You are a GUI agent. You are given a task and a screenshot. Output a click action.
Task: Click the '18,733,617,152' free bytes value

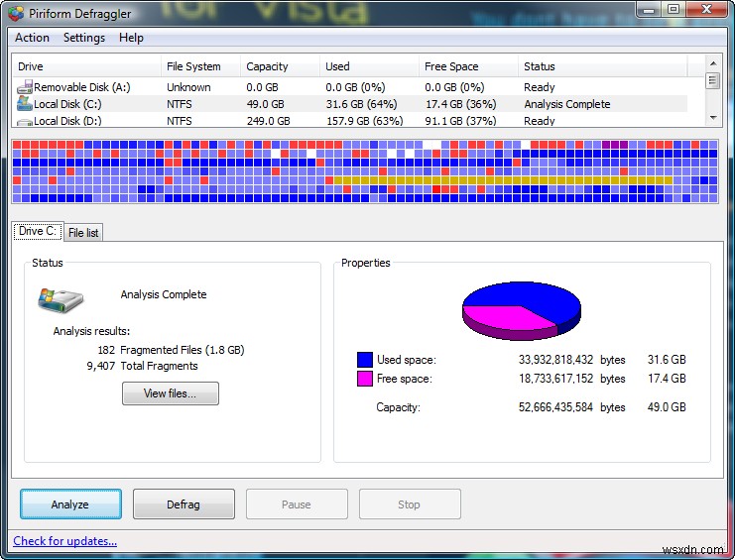point(555,379)
